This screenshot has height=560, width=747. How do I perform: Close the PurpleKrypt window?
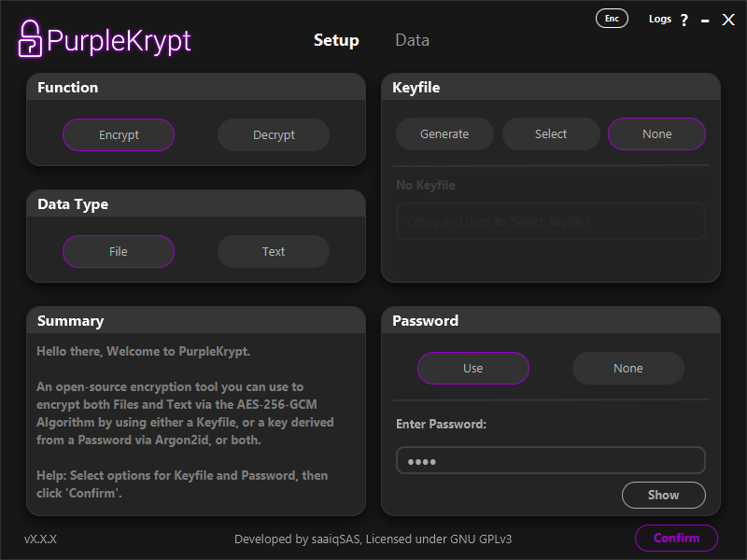[728, 20]
